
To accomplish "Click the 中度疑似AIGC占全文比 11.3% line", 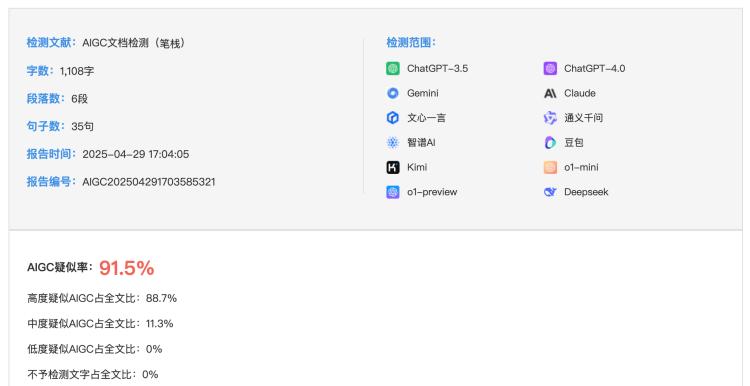I will click(x=100, y=324).
